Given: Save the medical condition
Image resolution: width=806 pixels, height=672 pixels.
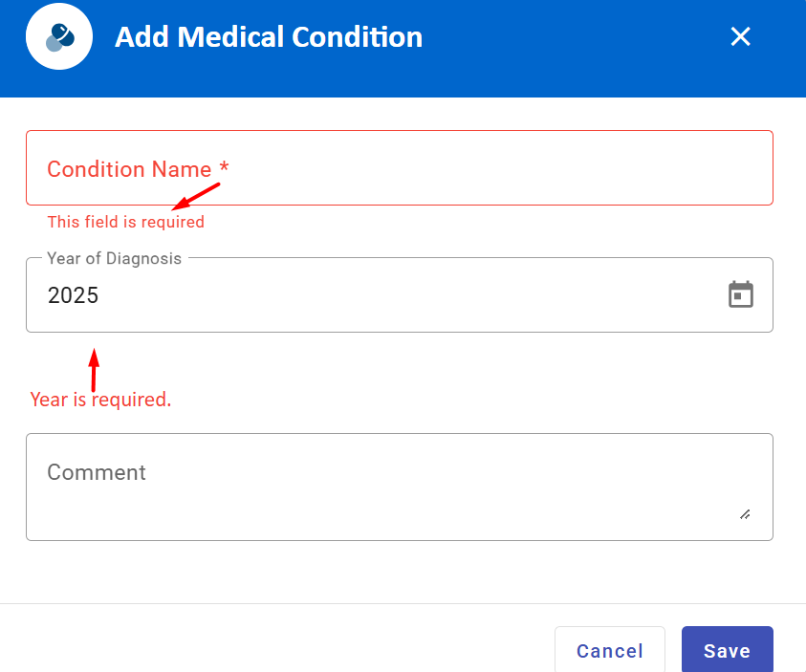Looking at the screenshot, I should pos(727,651).
